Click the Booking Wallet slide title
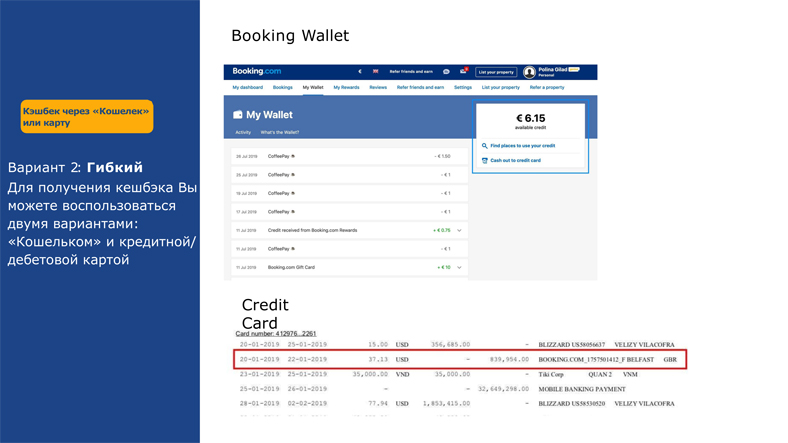The image size is (788, 443). tap(290, 36)
